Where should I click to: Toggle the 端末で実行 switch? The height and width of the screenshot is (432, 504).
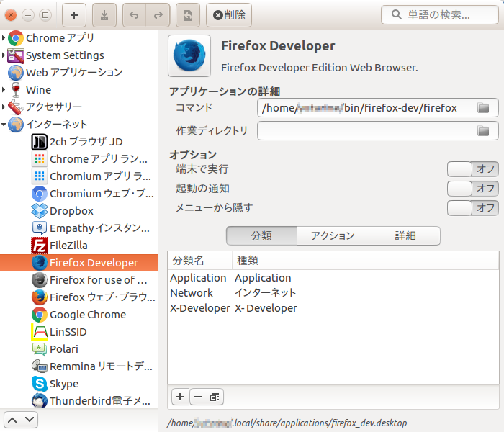click(x=473, y=169)
